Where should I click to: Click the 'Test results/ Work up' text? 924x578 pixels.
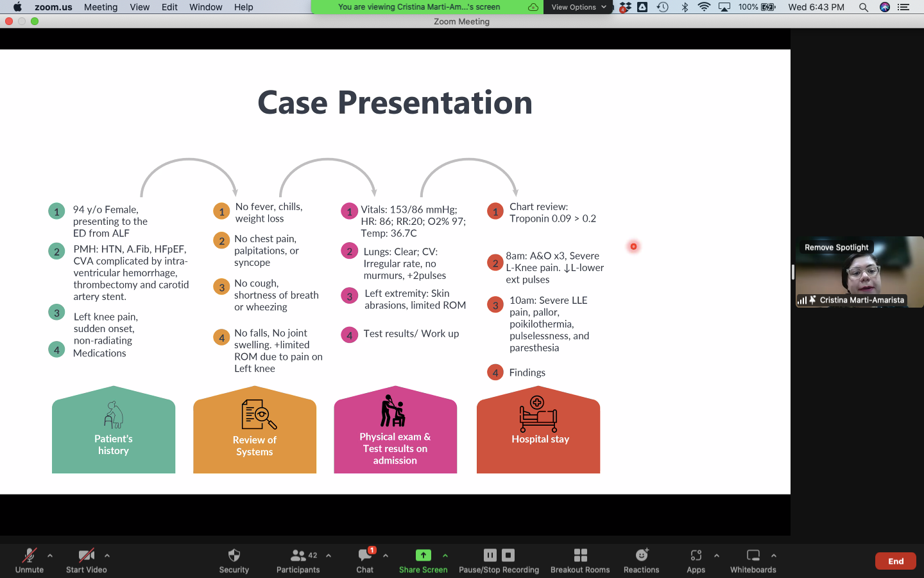(x=411, y=334)
